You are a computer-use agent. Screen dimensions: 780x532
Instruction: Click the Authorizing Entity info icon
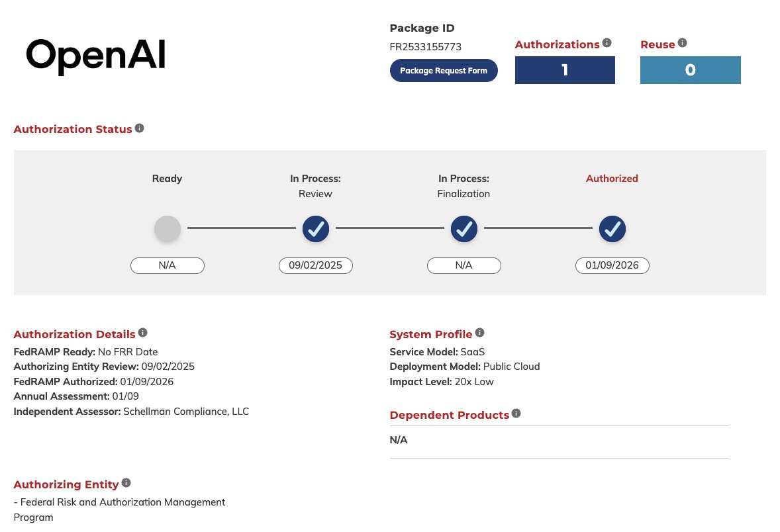coord(126,483)
